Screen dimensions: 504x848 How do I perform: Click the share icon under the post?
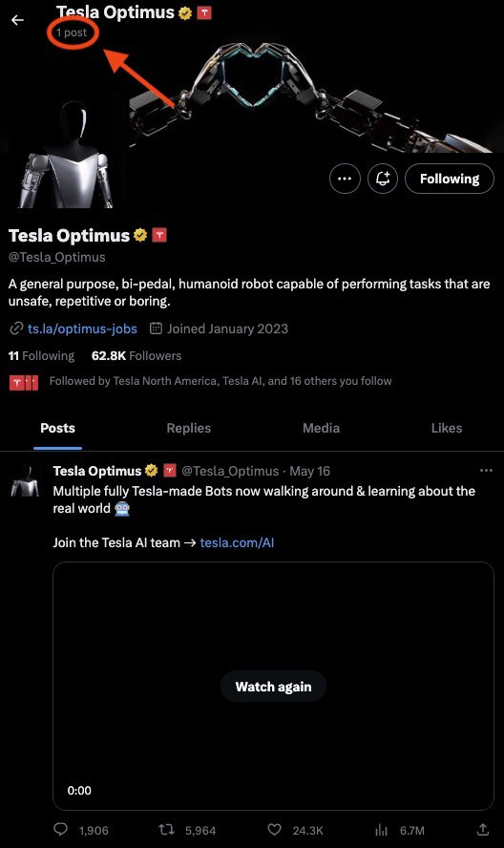tap(483, 830)
